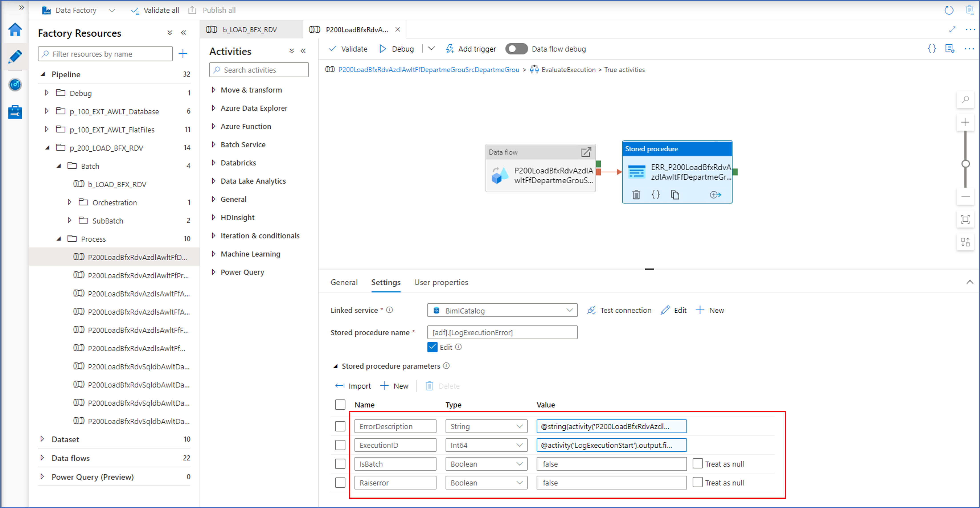Screen dimensions: 980x508
Task: Check the ErrorDescription parameter row
Action: click(340, 426)
